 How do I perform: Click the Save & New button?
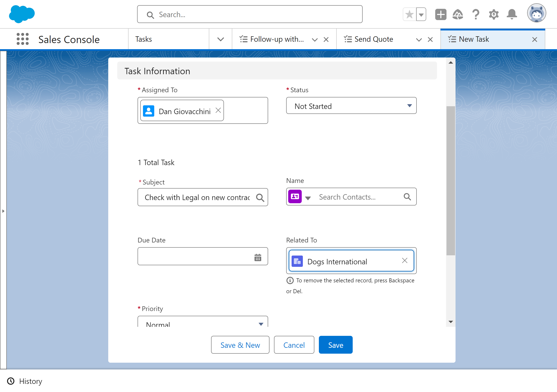click(x=240, y=345)
